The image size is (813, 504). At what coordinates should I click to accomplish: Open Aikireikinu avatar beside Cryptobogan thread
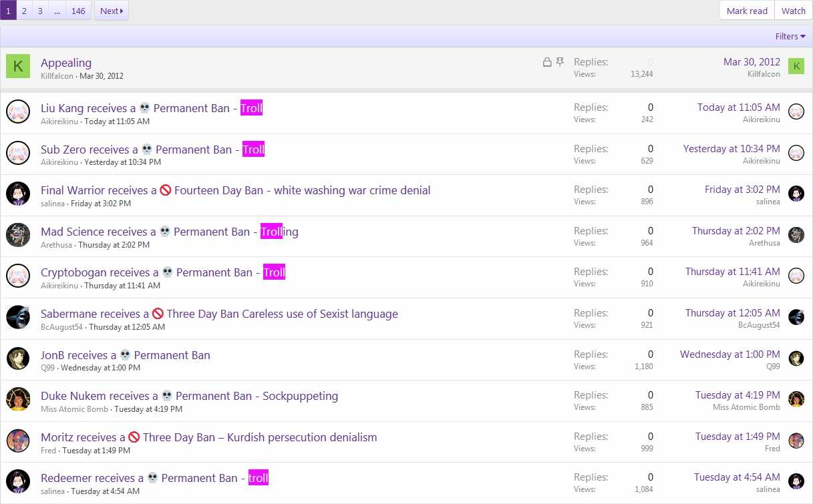[x=18, y=276]
